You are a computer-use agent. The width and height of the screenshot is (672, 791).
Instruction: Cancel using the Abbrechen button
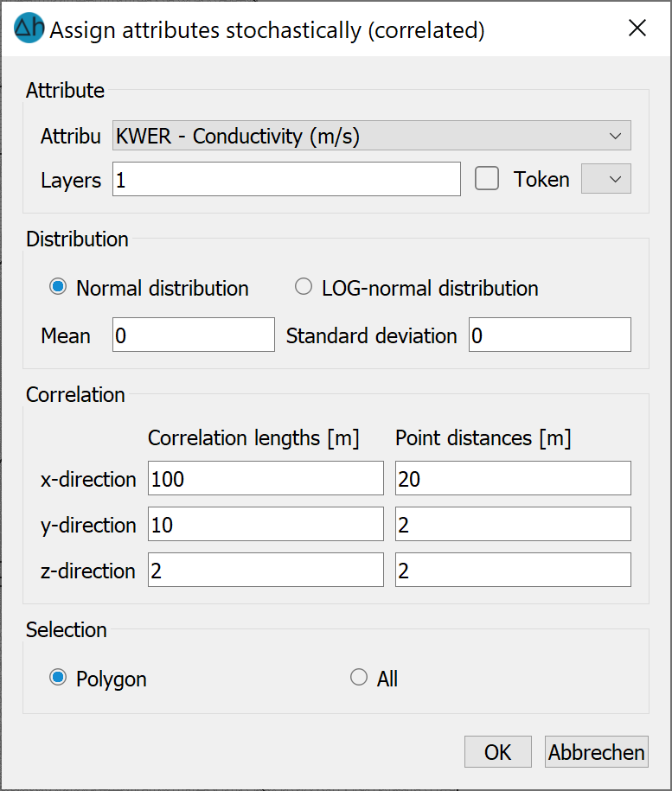tap(597, 751)
